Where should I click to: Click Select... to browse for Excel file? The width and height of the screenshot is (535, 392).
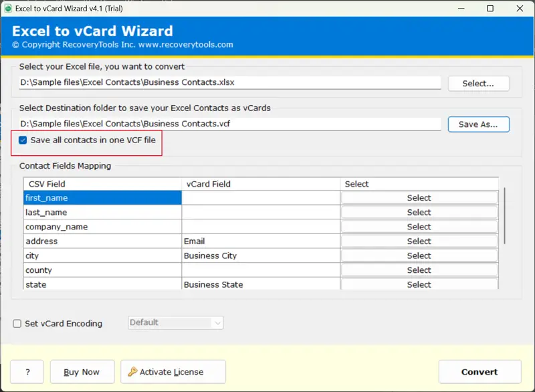tap(478, 84)
